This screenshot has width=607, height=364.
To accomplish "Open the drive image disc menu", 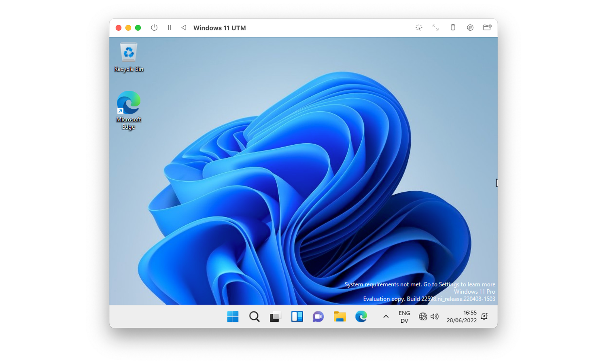I will (470, 28).
